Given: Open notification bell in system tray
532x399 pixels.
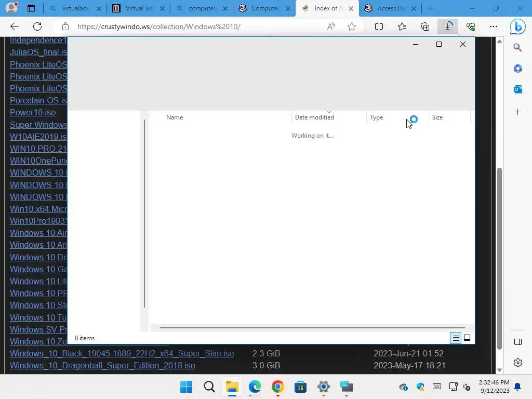Looking at the screenshot, I should tap(517, 387).
